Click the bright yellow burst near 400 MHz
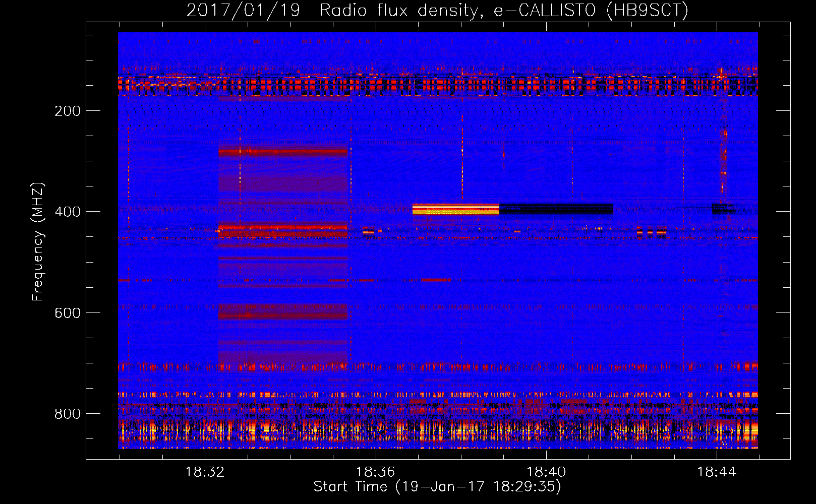Image resolution: width=816 pixels, height=504 pixels. (x=456, y=209)
